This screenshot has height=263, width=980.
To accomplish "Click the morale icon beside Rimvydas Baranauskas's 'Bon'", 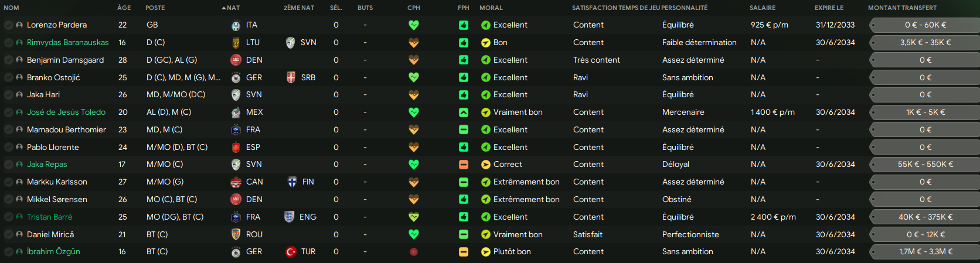I will (485, 43).
